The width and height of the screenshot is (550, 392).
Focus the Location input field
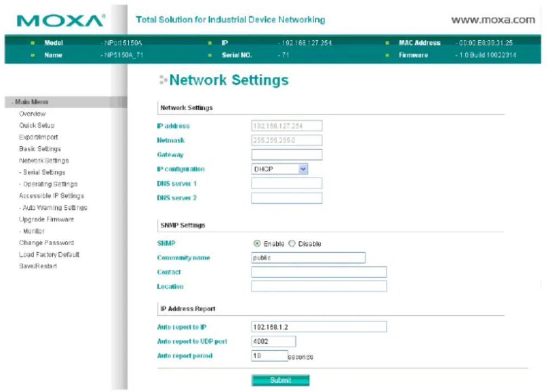pos(319,287)
